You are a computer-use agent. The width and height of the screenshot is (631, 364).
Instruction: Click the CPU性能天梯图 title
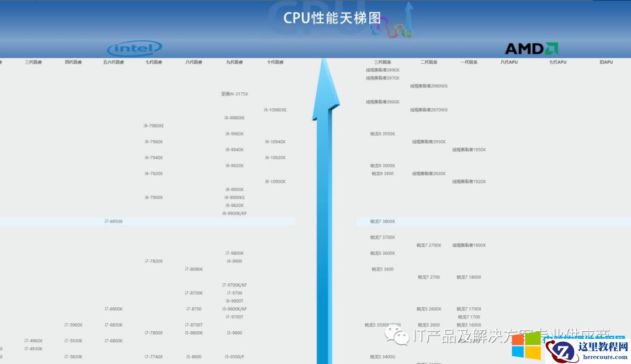point(332,18)
